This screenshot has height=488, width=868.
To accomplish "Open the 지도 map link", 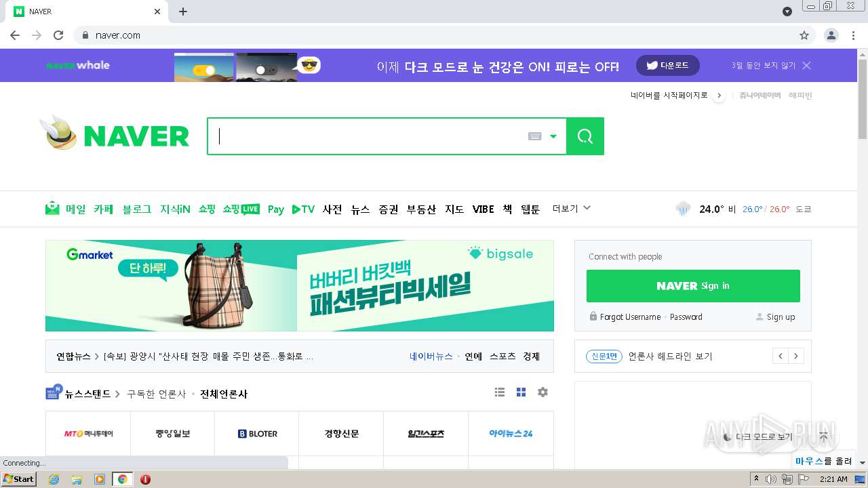I will point(454,209).
